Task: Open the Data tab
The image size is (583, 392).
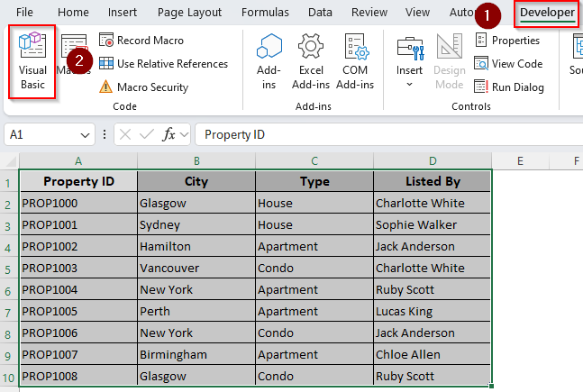Action: [x=320, y=13]
